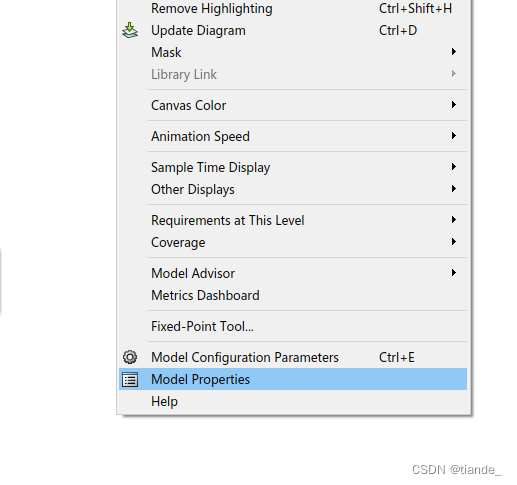This screenshot has height=485, width=517.
Task: Launch Metrics Dashboard from the menu
Action: 293,295
